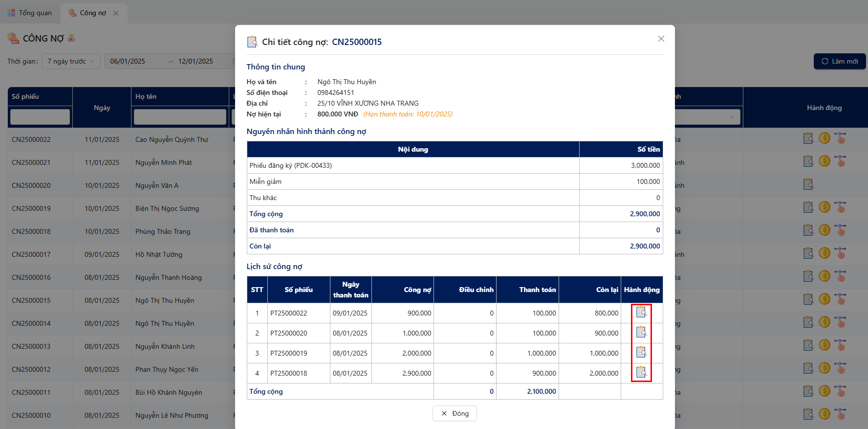The height and width of the screenshot is (429, 868).
Task: Click the dollar coin icon for CN25000018
Action: click(x=825, y=230)
